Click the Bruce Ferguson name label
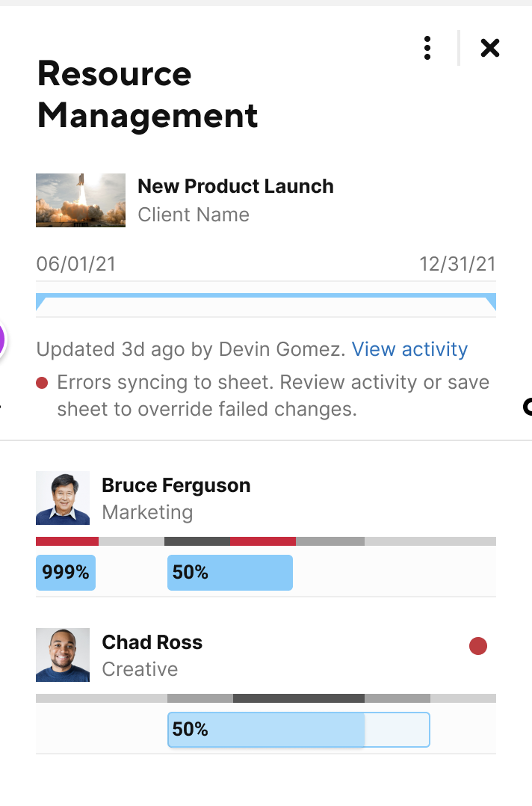Image resolution: width=532 pixels, height=806 pixels. pyautogui.click(x=176, y=485)
